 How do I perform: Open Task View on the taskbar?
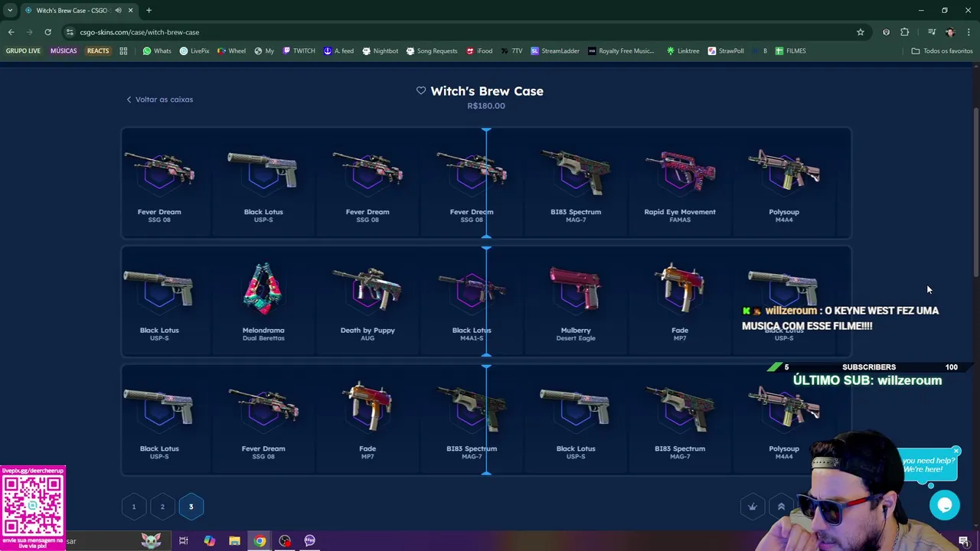point(184,541)
